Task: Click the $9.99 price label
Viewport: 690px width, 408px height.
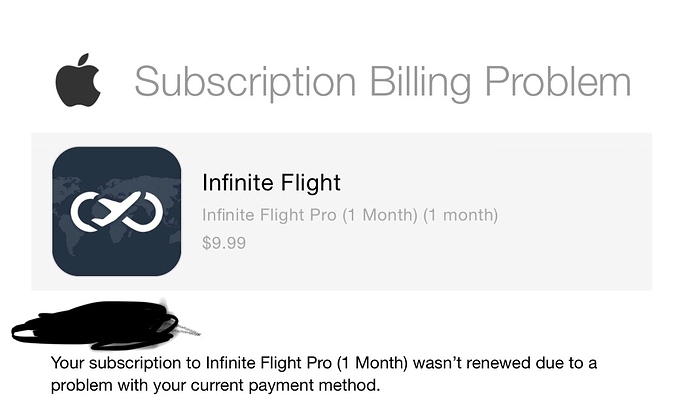Action: point(224,242)
